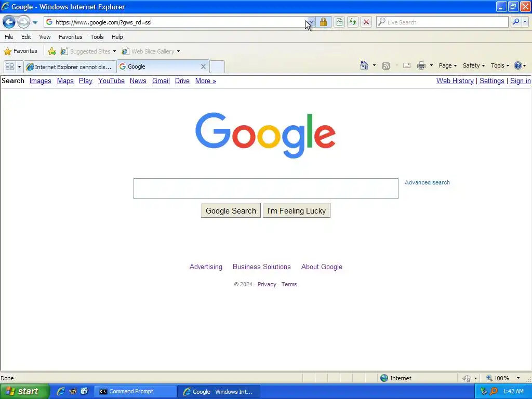Click the Read Mail icon

(x=407, y=65)
